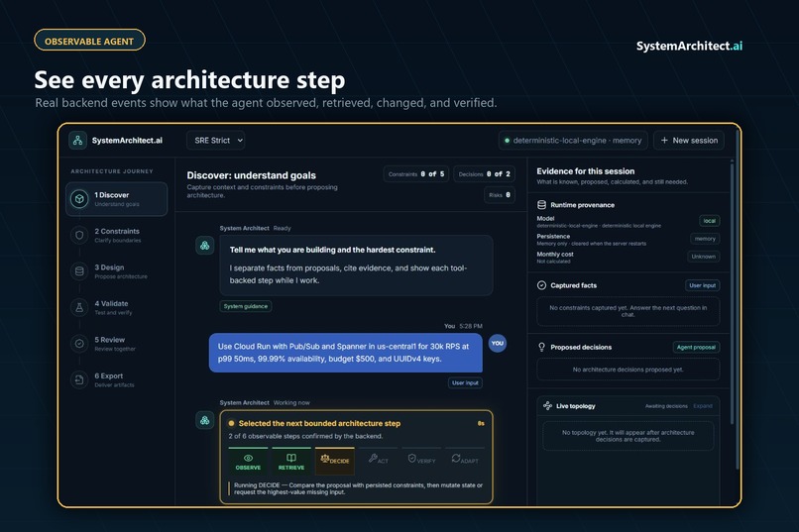The height and width of the screenshot is (532, 799).
Task: Click the 'Running DECIDE' description text
Action: coord(358,488)
